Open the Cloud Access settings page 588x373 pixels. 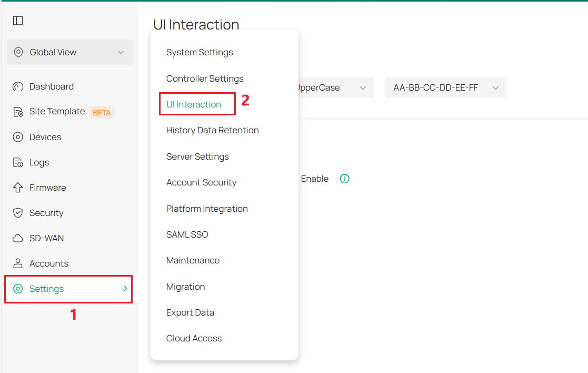tap(194, 338)
